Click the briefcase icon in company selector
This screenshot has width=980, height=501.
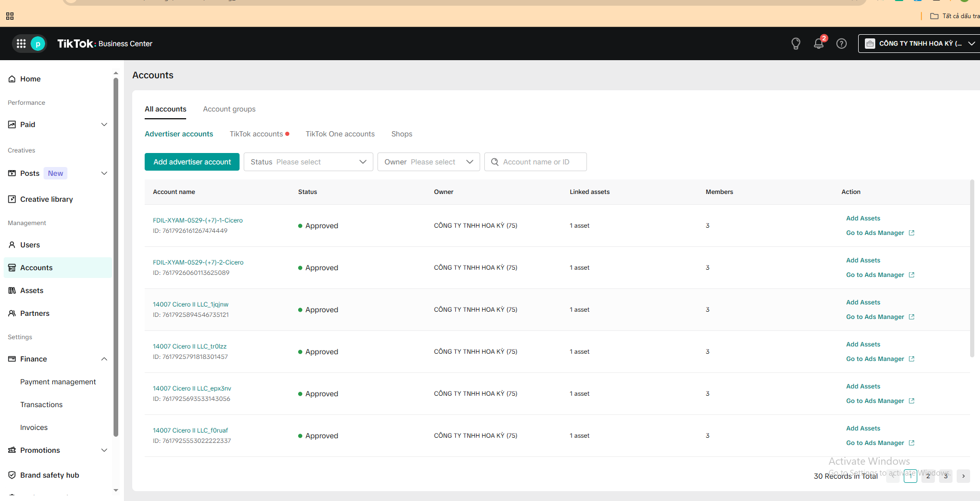(870, 44)
